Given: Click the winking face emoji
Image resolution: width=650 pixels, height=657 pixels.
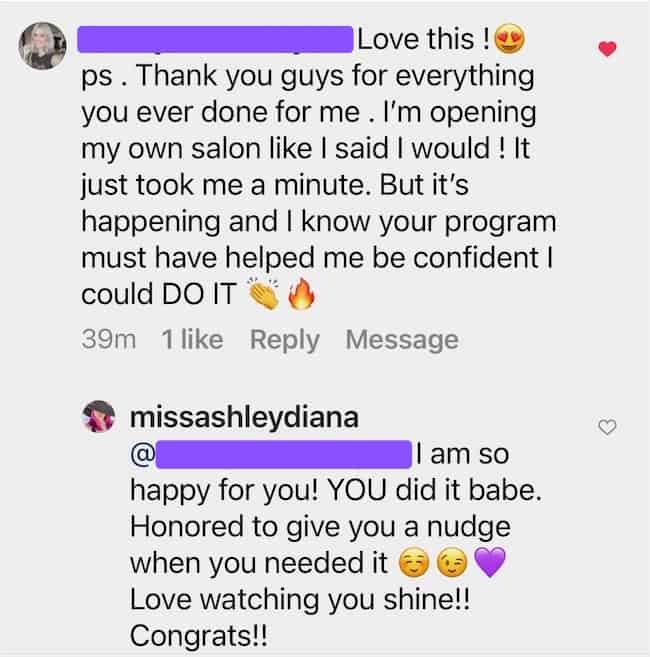Looking at the screenshot, I should (452, 562).
